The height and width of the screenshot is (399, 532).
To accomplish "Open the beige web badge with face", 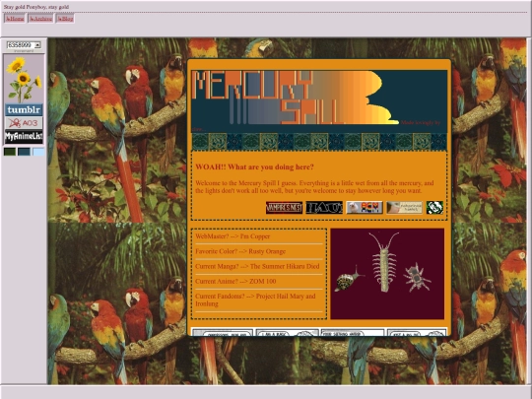I will pos(405,208).
